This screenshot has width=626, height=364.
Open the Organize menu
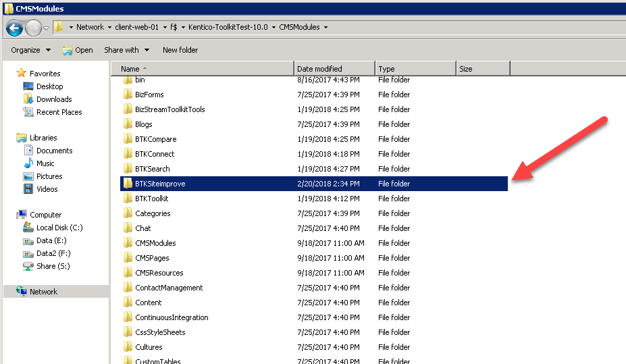click(31, 50)
